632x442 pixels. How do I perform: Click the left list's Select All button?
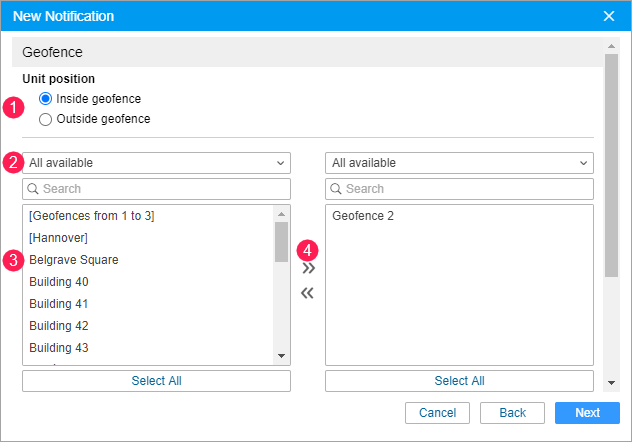click(156, 381)
